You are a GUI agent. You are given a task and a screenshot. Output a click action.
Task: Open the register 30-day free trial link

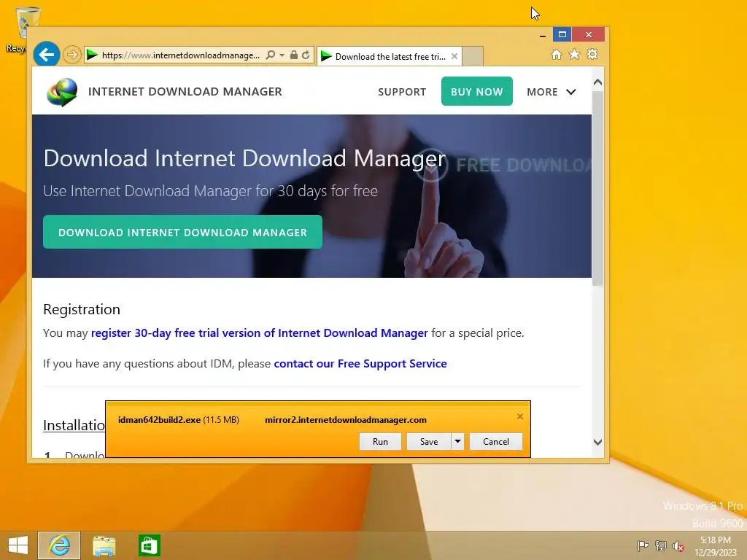[x=259, y=332]
